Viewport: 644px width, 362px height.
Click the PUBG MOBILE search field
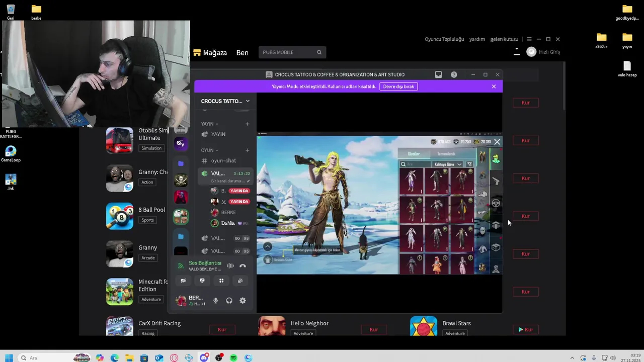click(288, 52)
